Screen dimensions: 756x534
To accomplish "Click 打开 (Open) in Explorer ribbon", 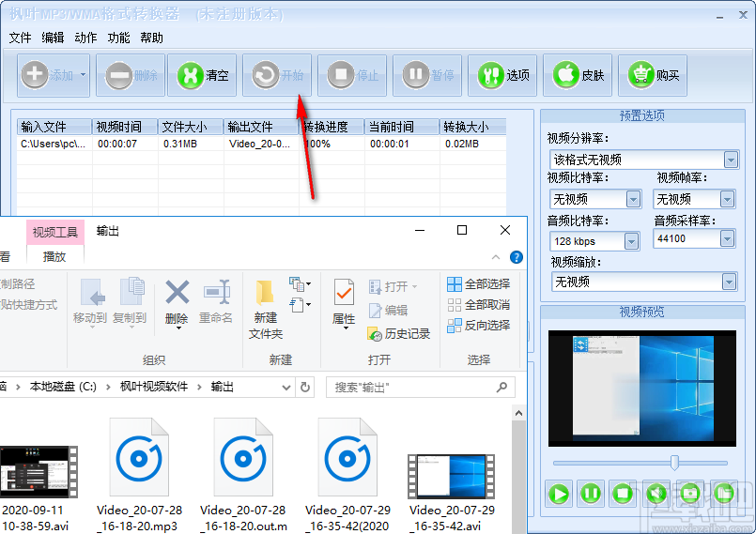I will 393,287.
